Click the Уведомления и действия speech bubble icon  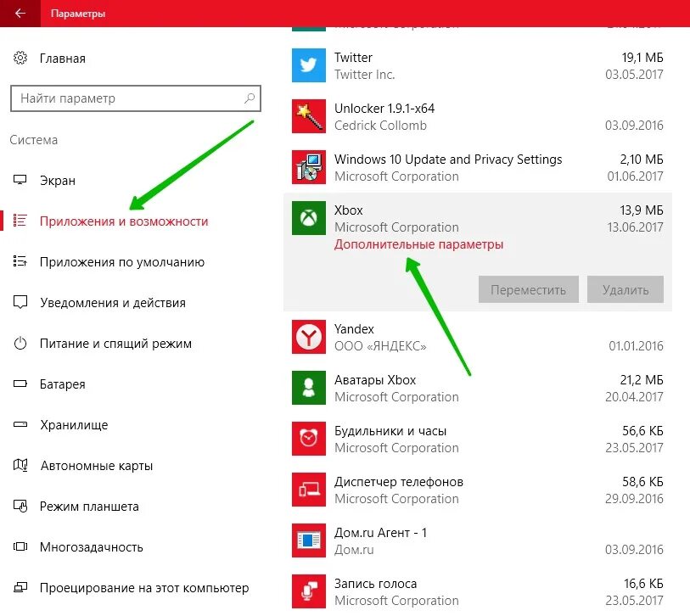20,302
